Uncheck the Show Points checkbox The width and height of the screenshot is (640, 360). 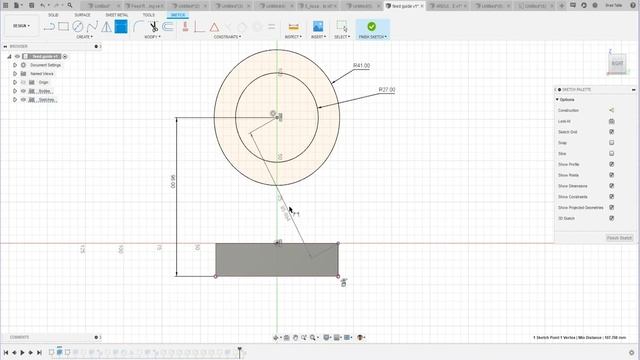coord(611,175)
